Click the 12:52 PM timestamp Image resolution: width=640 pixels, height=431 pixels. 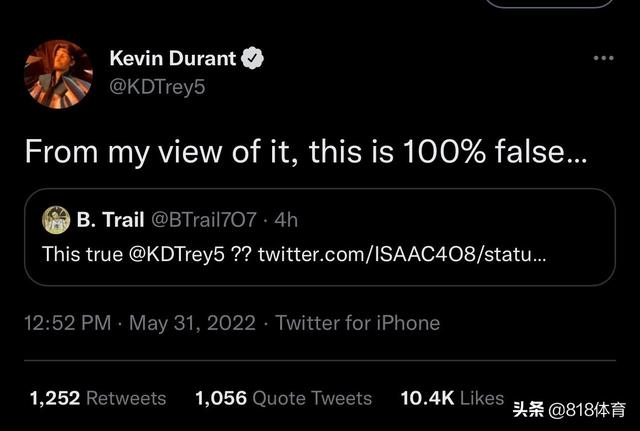click(x=68, y=323)
